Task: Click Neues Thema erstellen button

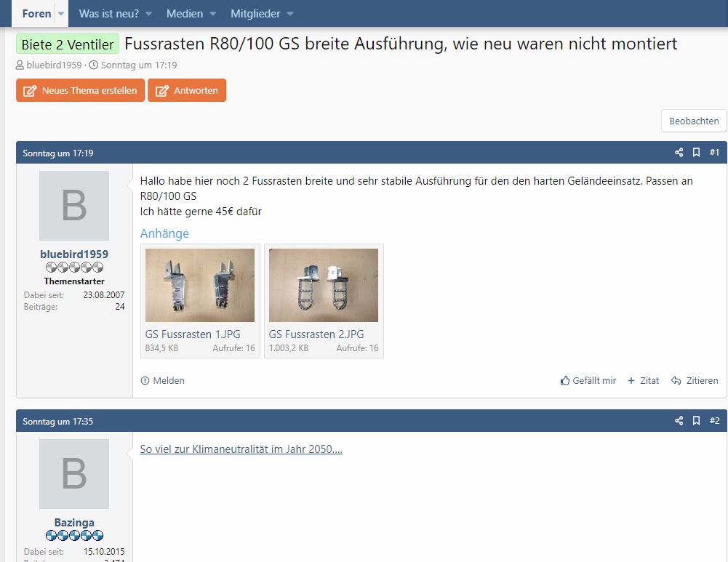Action: click(x=80, y=90)
